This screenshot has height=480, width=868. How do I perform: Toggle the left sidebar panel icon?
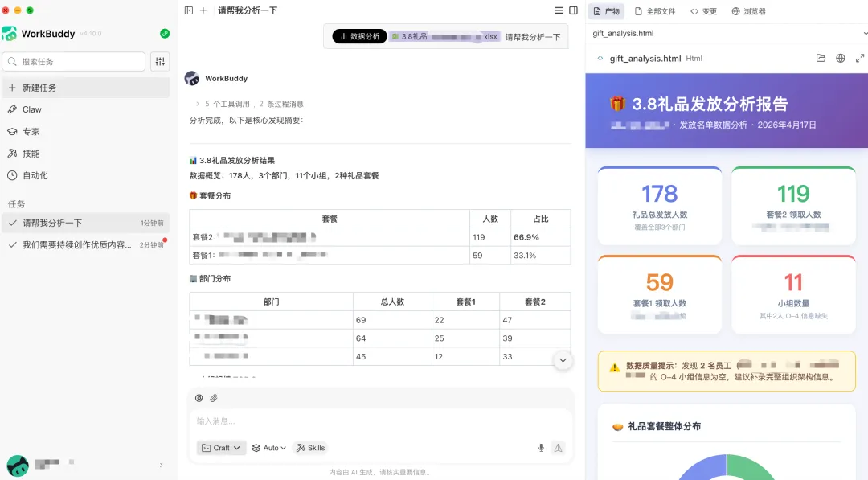(189, 10)
